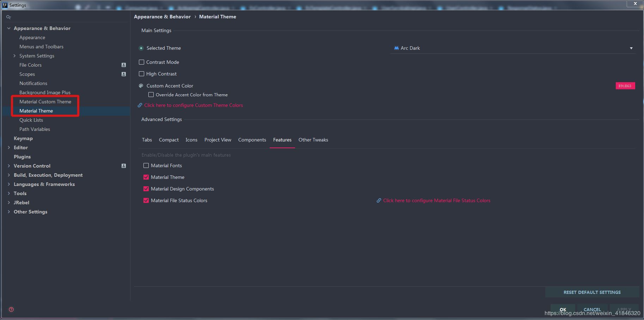This screenshot has width=644, height=320.
Task: Uncheck Material Design Components
Action: [x=146, y=189]
